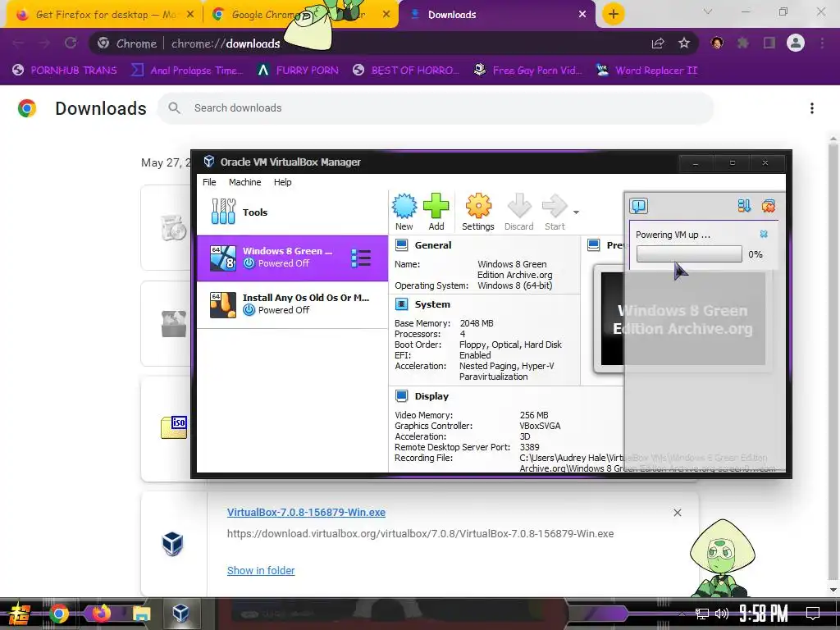The width and height of the screenshot is (840, 630).
Task: Open the volume control in system tray
Action: pyautogui.click(x=721, y=614)
